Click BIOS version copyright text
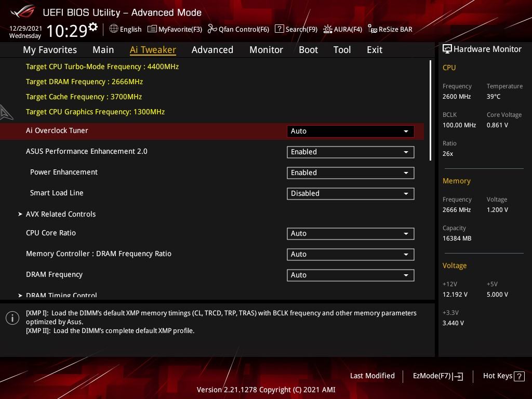This screenshot has width=532, height=399. coord(266,390)
